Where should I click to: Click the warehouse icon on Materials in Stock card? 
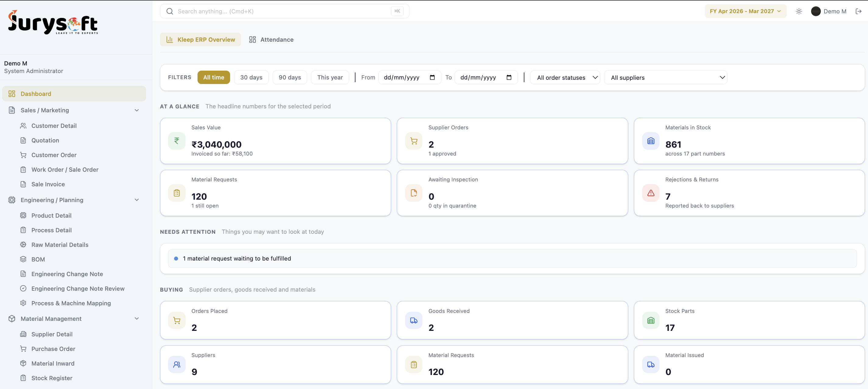(651, 141)
